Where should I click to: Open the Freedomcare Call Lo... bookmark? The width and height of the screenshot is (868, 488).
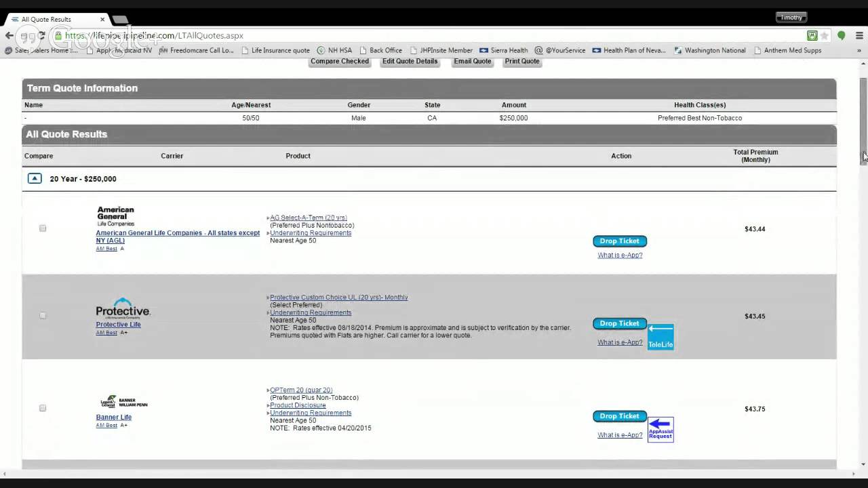197,50
